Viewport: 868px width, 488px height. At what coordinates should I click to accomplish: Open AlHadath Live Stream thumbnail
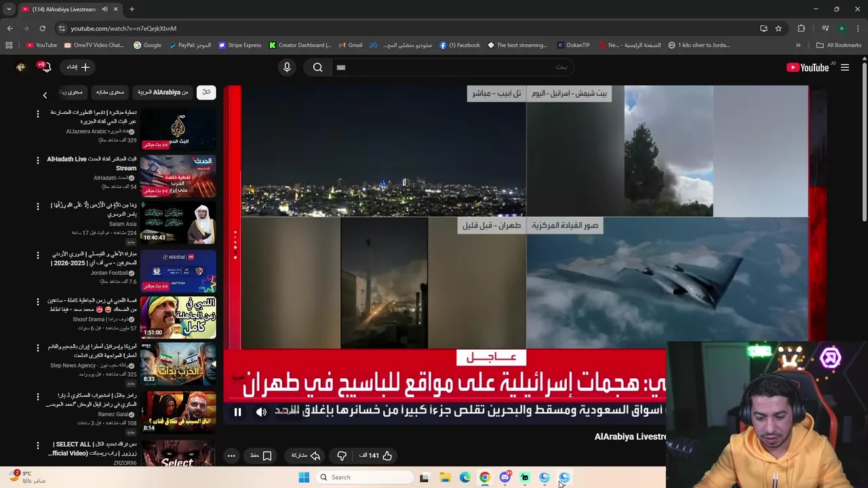click(x=178, y=176)
